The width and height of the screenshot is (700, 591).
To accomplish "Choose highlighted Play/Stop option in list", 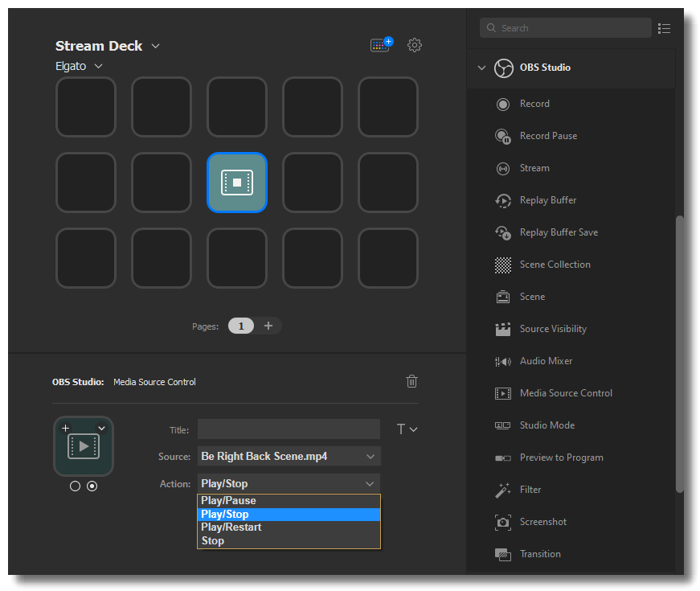I will pos(289,514).
